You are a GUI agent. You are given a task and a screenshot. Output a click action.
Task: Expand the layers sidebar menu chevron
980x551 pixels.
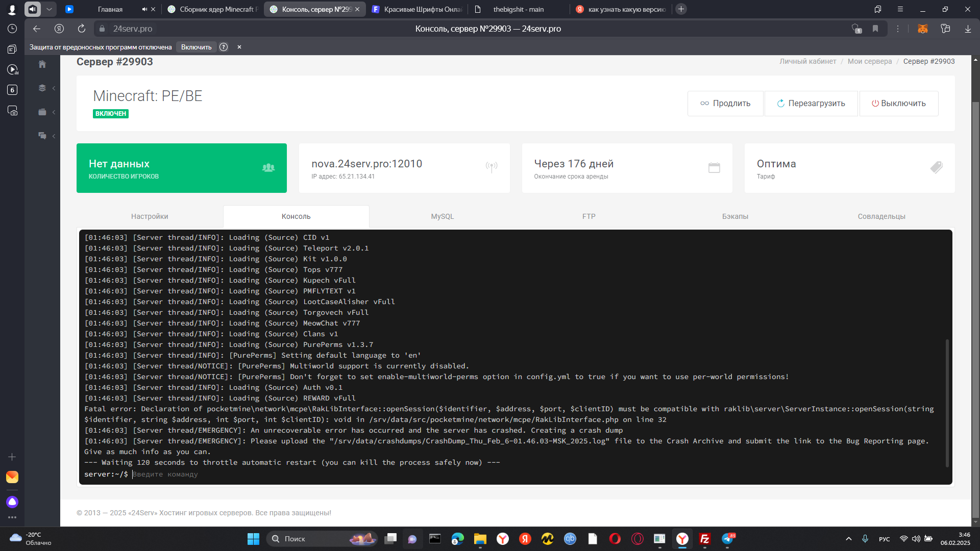(x=54, y=88)
